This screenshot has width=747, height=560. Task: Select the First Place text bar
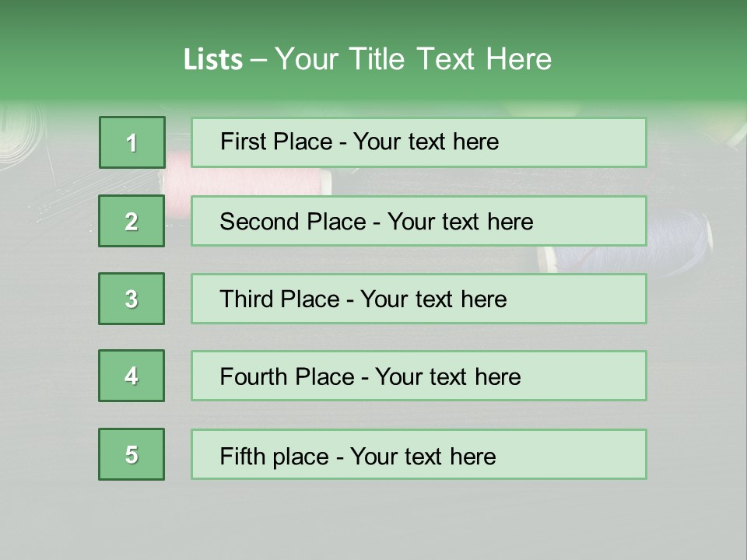(x=419, y=142)
